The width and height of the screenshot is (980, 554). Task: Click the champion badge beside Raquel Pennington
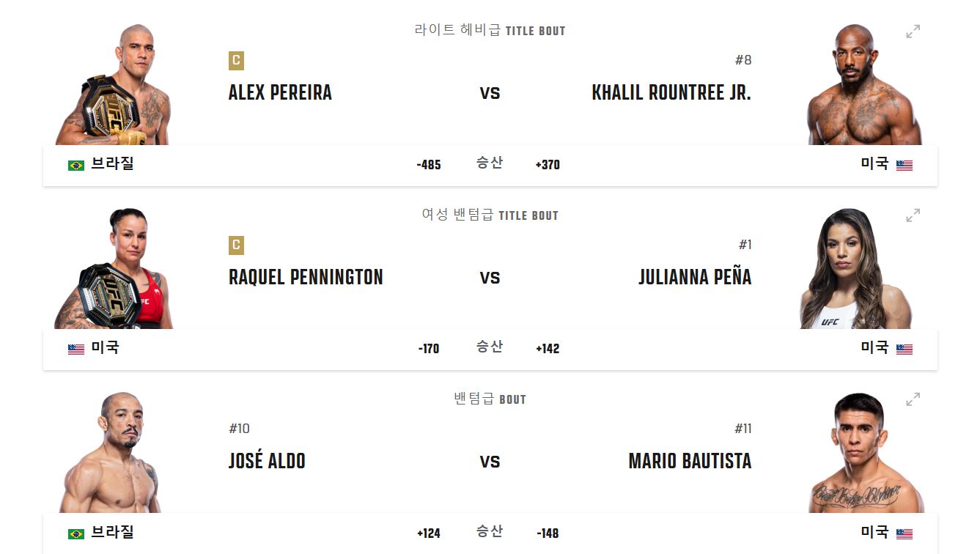pos(235,246)
